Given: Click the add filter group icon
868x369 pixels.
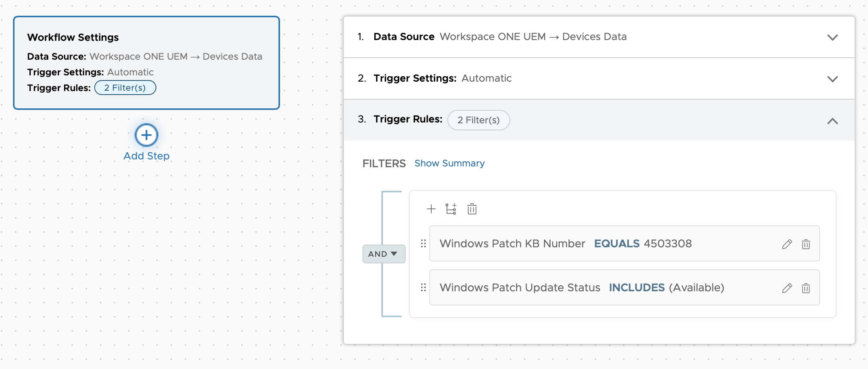Looking at the screenshot, I should pyautogui.click(x=451, y=209).
